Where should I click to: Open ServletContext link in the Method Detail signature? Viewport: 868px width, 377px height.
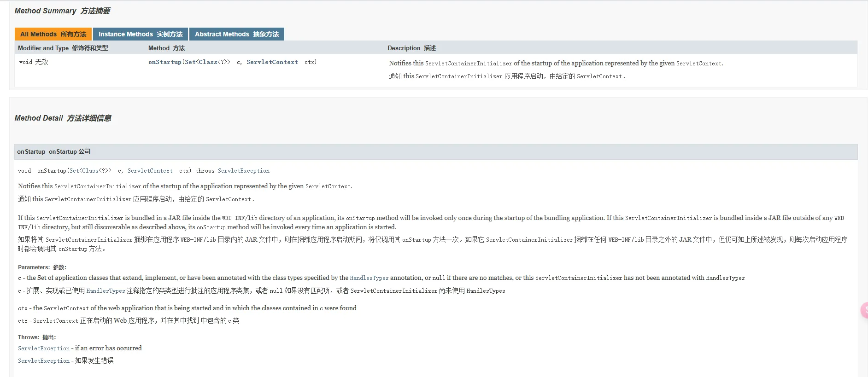coord(150,171)
